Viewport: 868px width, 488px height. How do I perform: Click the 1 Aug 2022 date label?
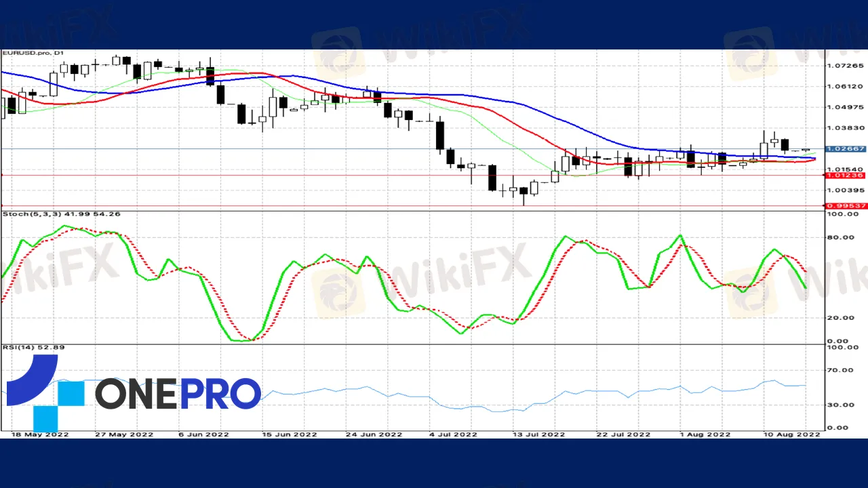coord(704,434)
